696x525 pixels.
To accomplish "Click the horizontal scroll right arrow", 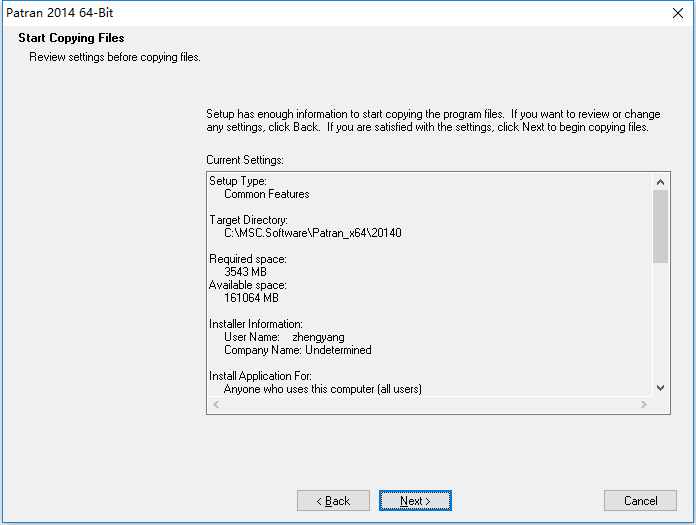I will tap(644, 404).
